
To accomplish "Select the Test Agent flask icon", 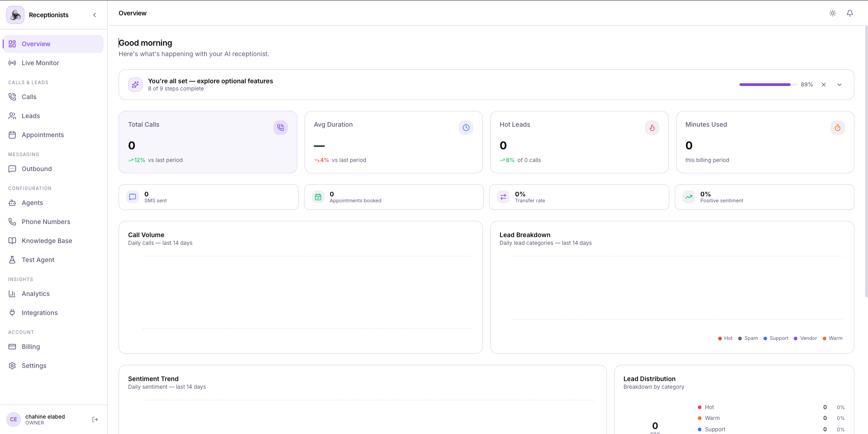I will (12, 260).
